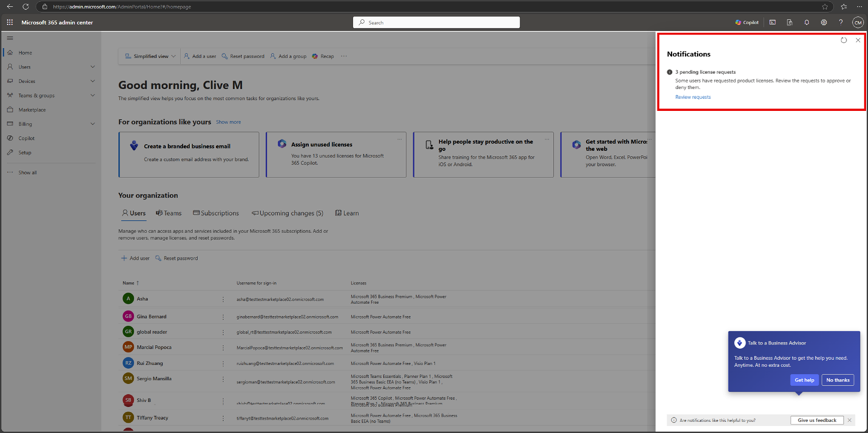Open help question mark icon
The image size is (868, 433).
coord(841,22)
